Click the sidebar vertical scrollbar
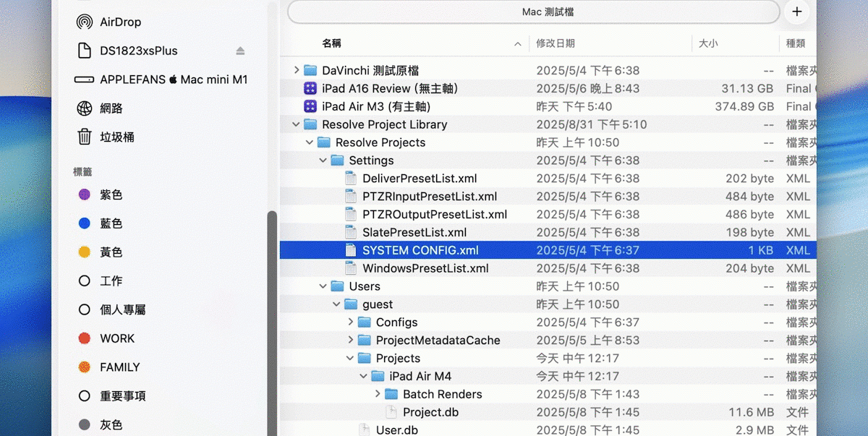The height and width of the screenshot is (436, 868). 272,318
